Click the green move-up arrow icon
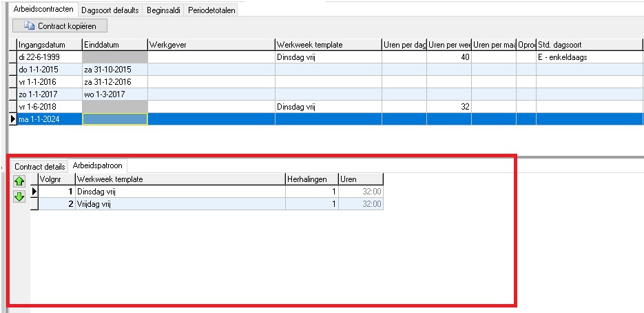The height and width of the screenshot is (313, 644). click(19, 183)
